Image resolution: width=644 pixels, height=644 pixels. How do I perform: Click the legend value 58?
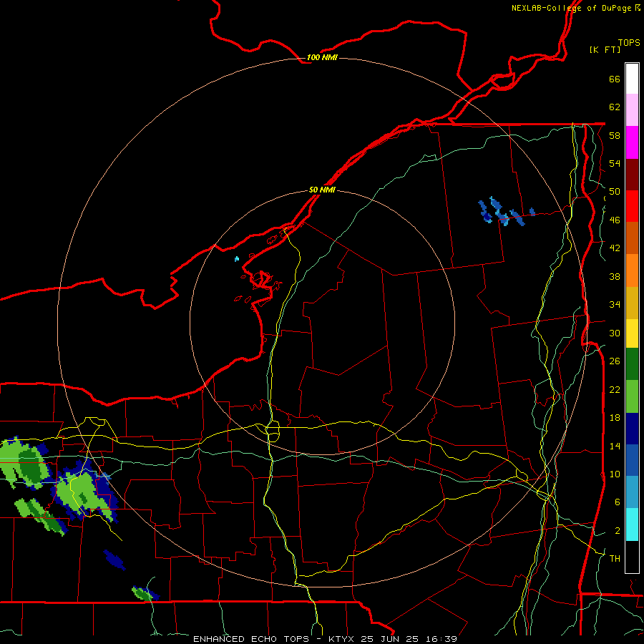click(615, 135)
